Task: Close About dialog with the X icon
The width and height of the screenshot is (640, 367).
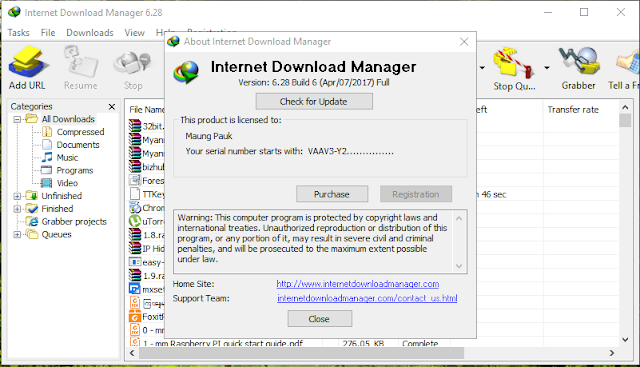Action: coord(464,42)
